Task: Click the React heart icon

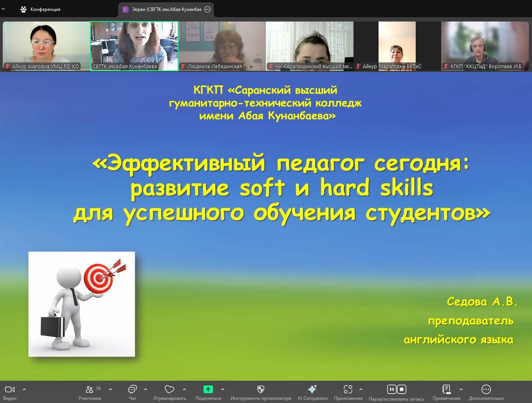Action: click(169, 389)
